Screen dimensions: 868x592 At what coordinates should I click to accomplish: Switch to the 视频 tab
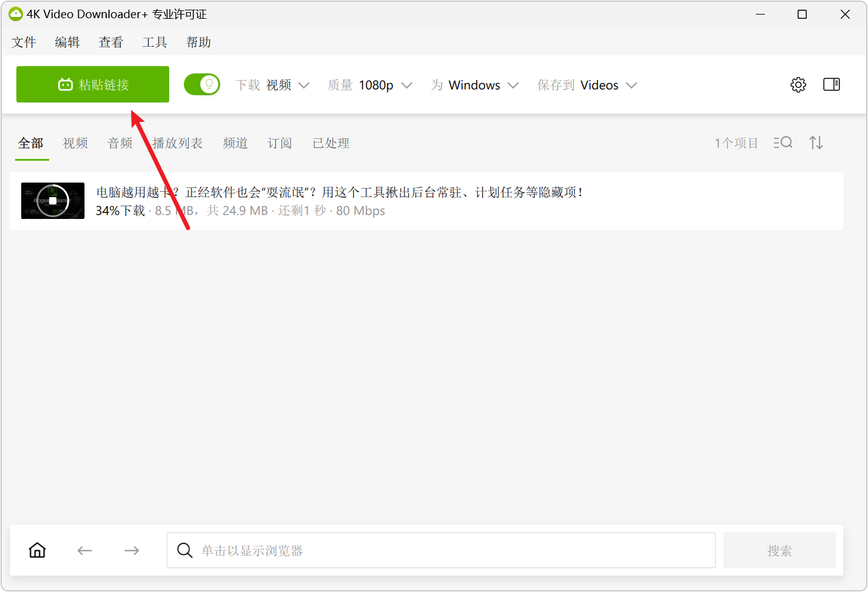(75, 143)
